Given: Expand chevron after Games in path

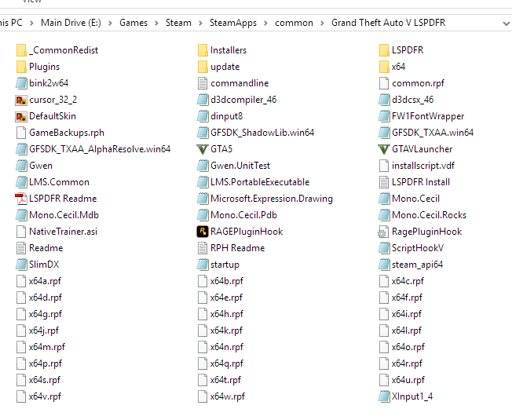Looking at the screenshot, I should (157, 24).
